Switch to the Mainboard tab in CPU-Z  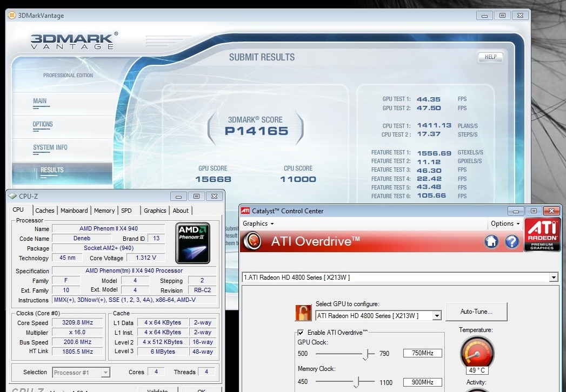[x=74, y=211]
